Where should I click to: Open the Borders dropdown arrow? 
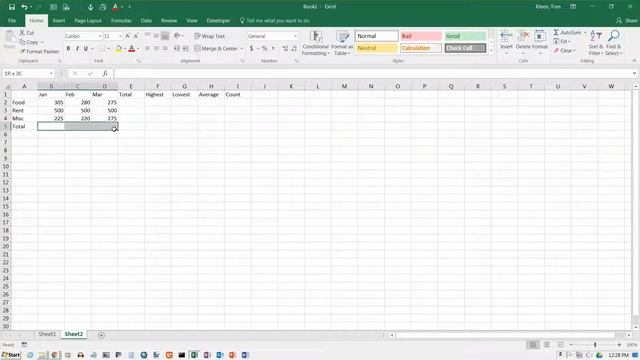click(x=109, y=49)
